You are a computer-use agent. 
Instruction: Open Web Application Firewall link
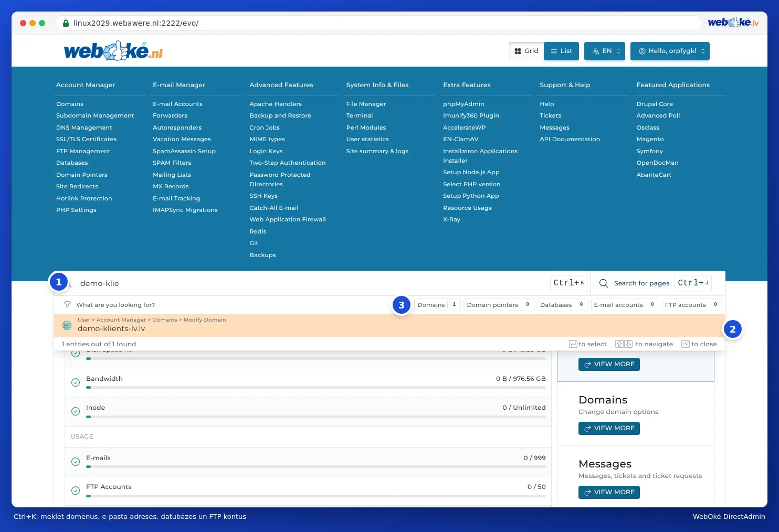(x=288, y=219)
